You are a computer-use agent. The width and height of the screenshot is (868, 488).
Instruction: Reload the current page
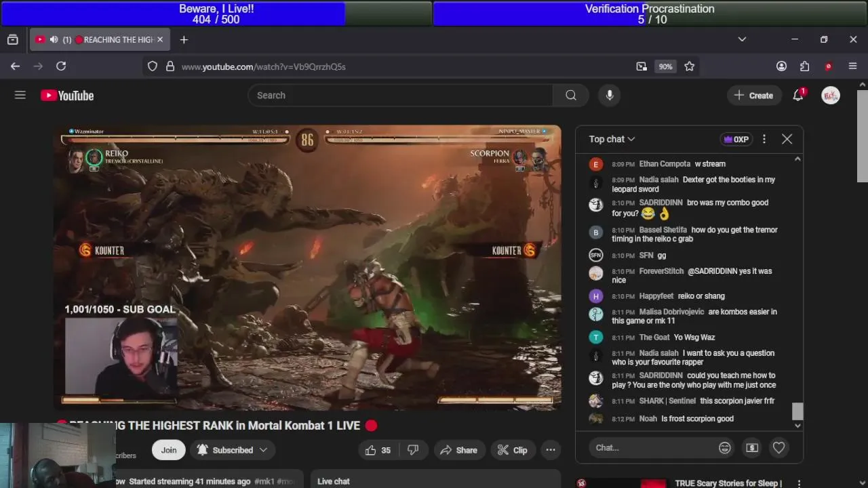[x=61, y=66]
